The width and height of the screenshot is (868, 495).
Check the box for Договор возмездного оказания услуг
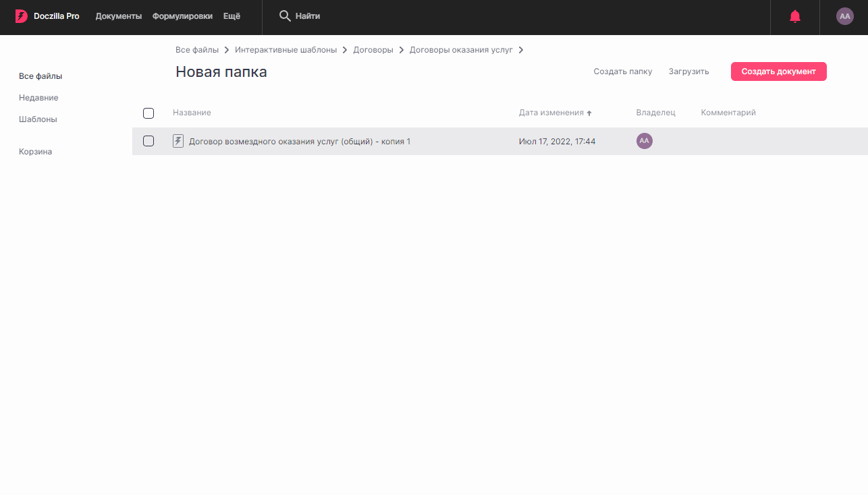coord(148,141)
